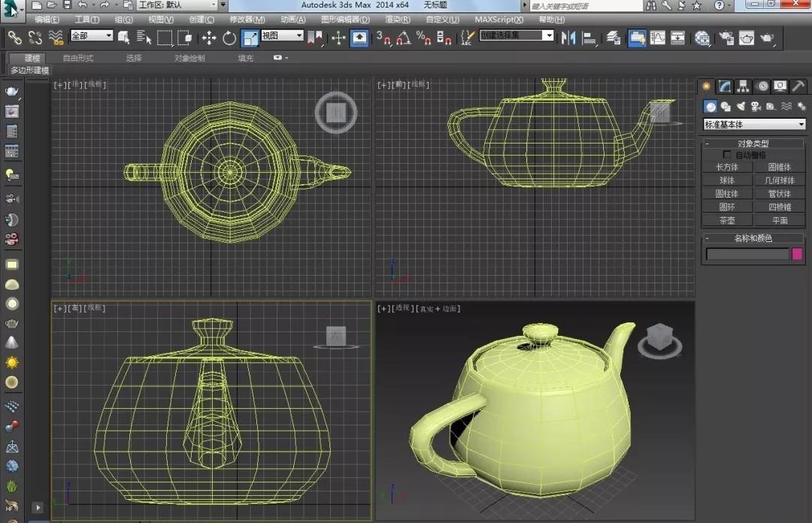This screenshot has height=523, width=812.
Task: Click the object name input field
Action: pos(749,254)
